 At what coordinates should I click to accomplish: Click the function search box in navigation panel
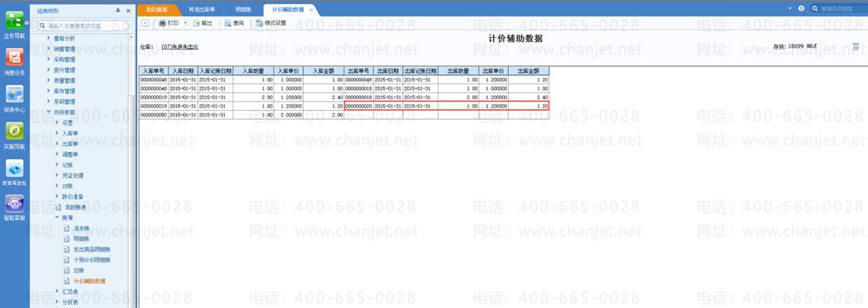83,26
